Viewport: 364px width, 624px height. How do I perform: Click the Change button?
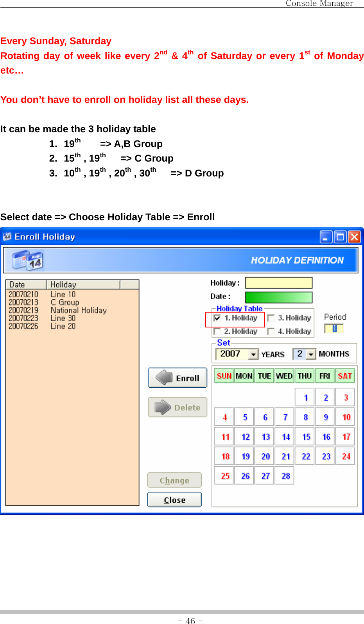point(174,480)
